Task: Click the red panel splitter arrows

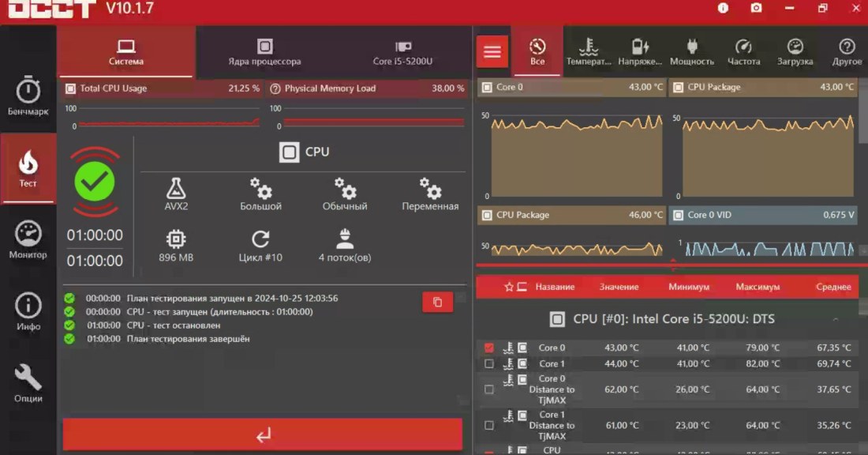Action: 673,265
